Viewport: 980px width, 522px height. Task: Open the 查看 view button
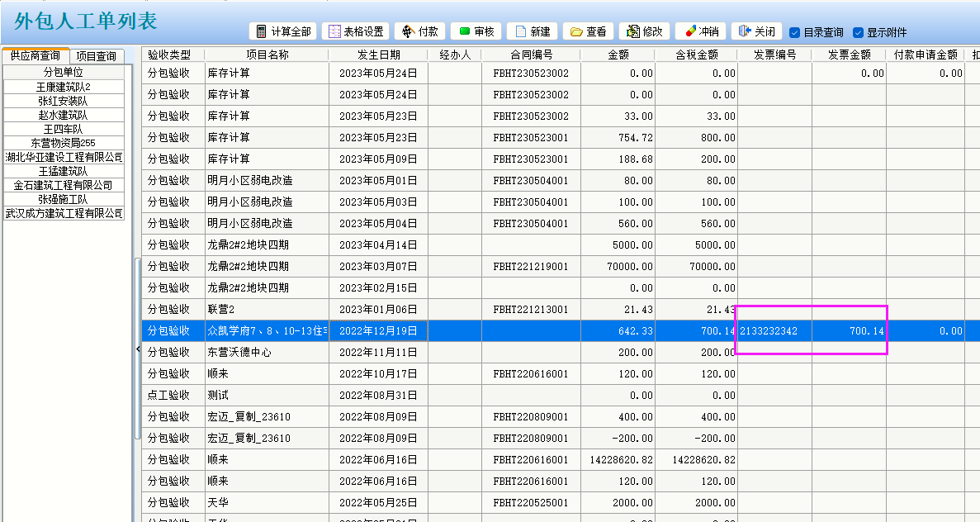click(588, 31)
